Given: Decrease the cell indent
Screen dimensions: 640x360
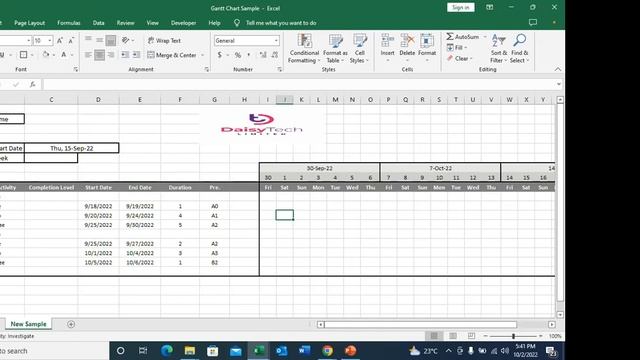Looking at the screenshot, I should [x=125, y=55].
